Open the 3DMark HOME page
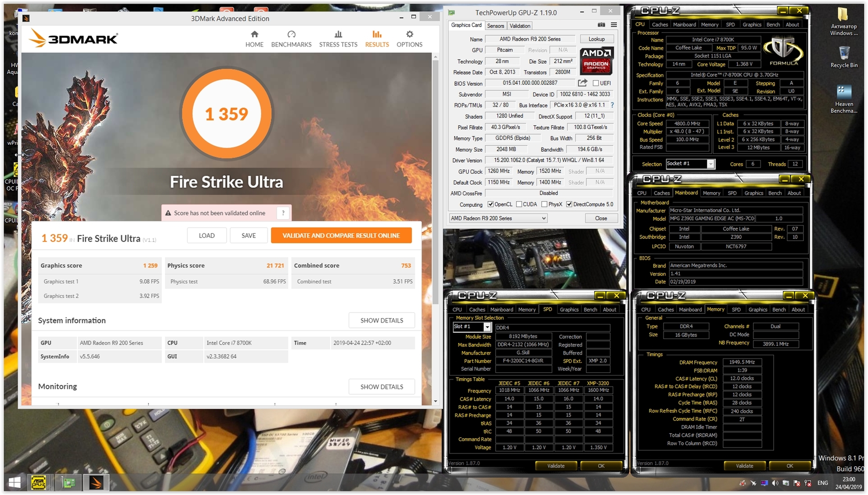Viewport: 868px width, 495px height. click(x=254, y=39)
